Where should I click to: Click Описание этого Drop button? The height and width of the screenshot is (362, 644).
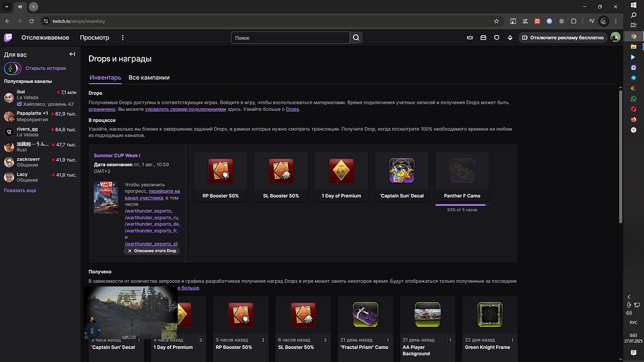click(151, 251)
